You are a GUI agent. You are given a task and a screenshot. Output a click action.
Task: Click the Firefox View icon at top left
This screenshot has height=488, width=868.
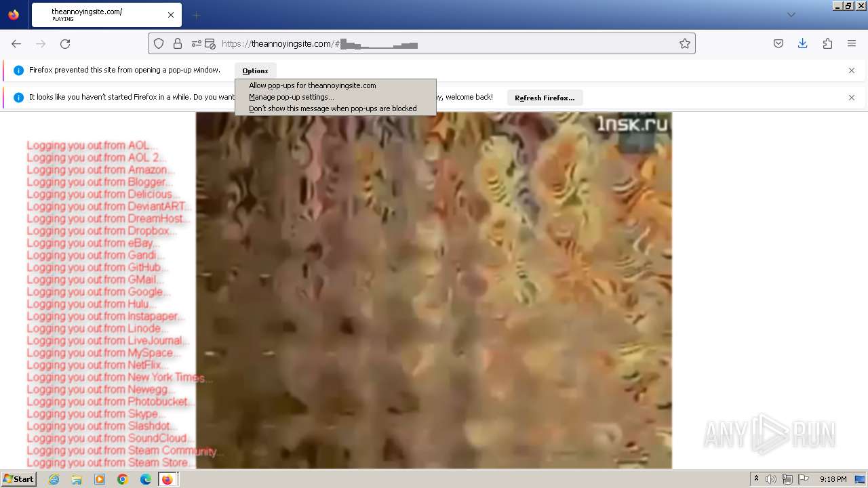pos(14,15)
